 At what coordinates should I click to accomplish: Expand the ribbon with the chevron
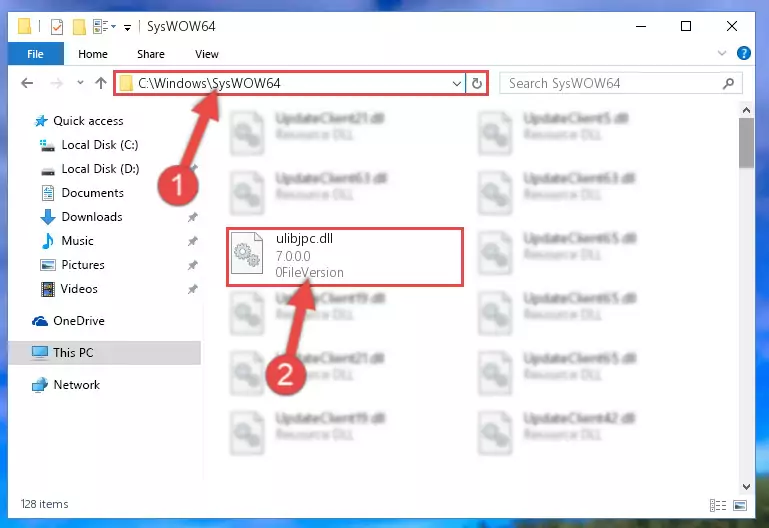[x=721, y=53]
